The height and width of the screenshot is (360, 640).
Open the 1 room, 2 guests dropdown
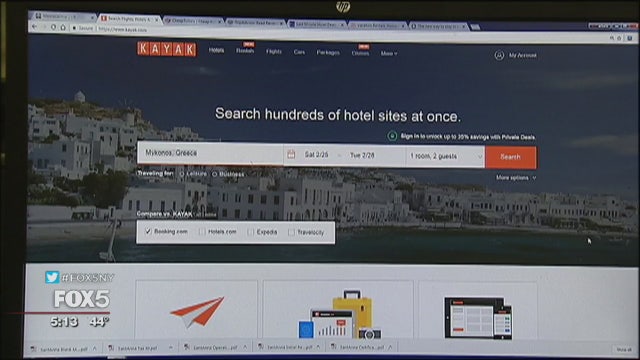point(445,156)
